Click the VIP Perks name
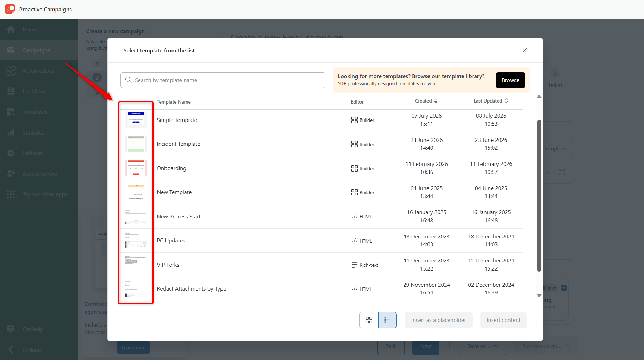The image size is (644, 360). [x=168, y=265]
